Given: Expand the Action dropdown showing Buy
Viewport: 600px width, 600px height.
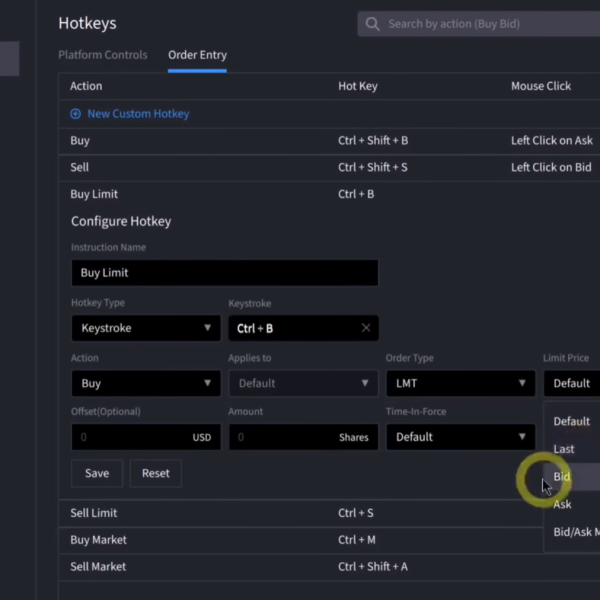Looking at the screenshot, I should (x=145, y=383).
